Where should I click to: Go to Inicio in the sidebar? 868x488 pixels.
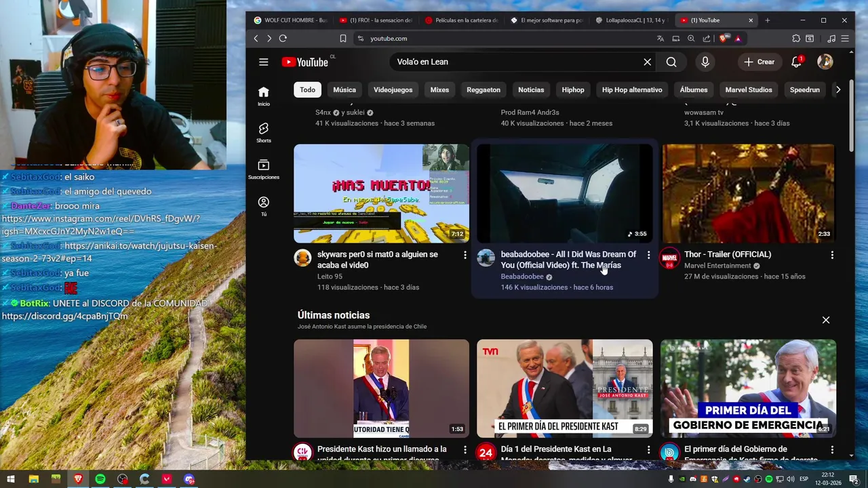(264, 96)
